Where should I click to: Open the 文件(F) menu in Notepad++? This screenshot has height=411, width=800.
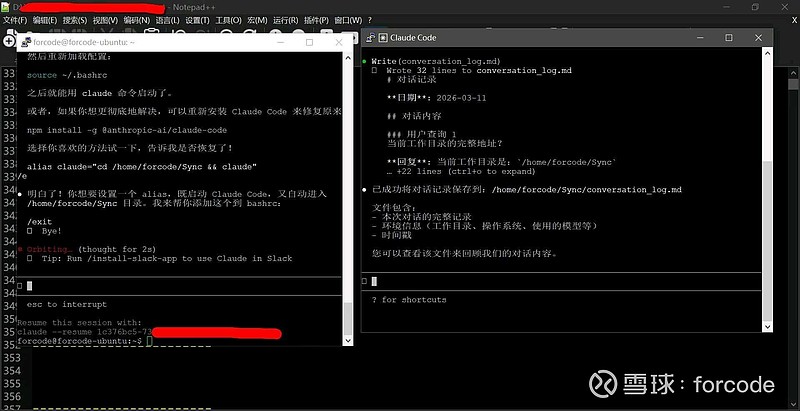pos(15,20)
